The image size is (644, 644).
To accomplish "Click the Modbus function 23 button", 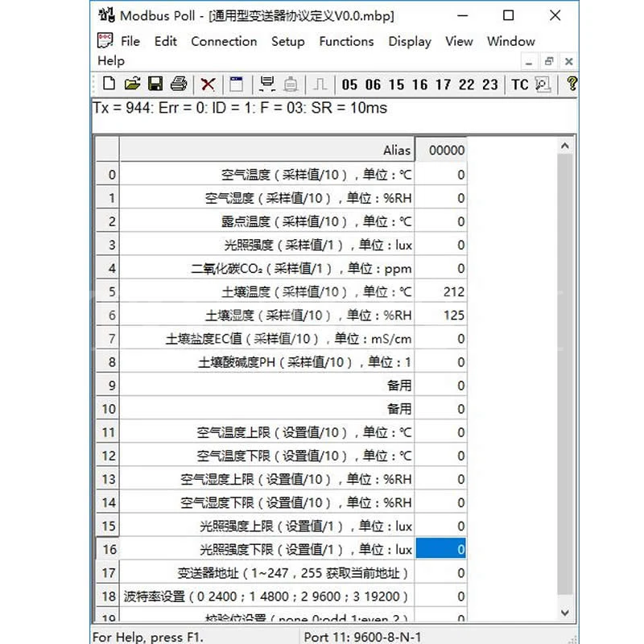I will coord(490,85).
